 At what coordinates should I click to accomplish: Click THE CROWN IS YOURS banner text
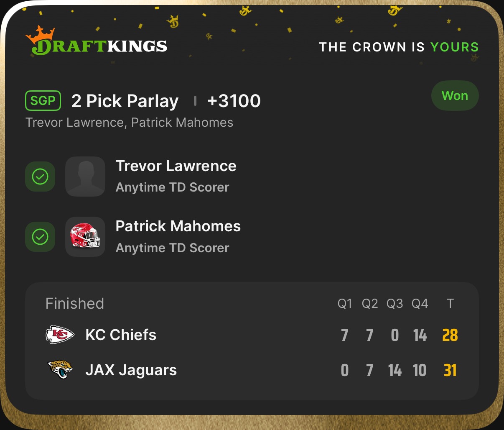[x=399, y=47]
